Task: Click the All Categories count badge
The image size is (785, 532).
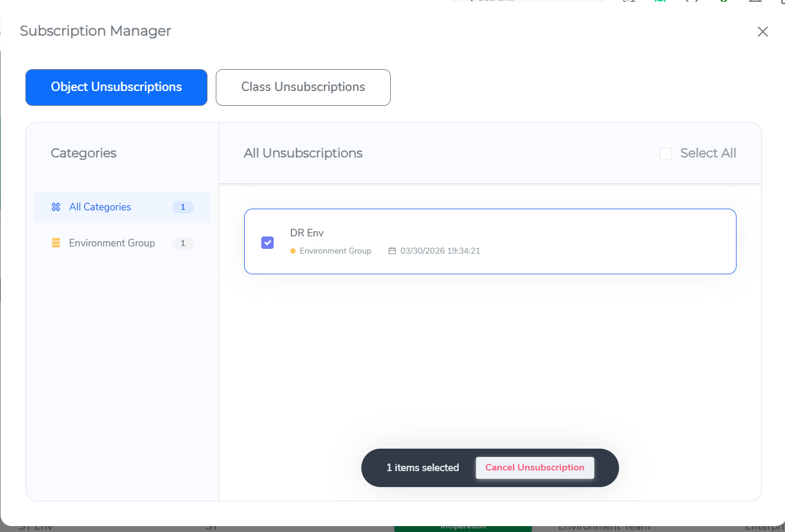Action: 183,207
